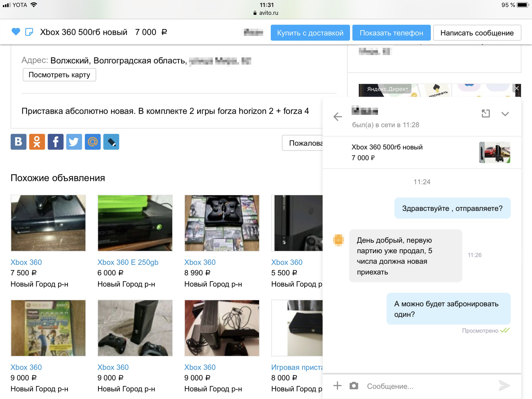Expand chat window to full size

pyautogui.click(x=486, y=114)
